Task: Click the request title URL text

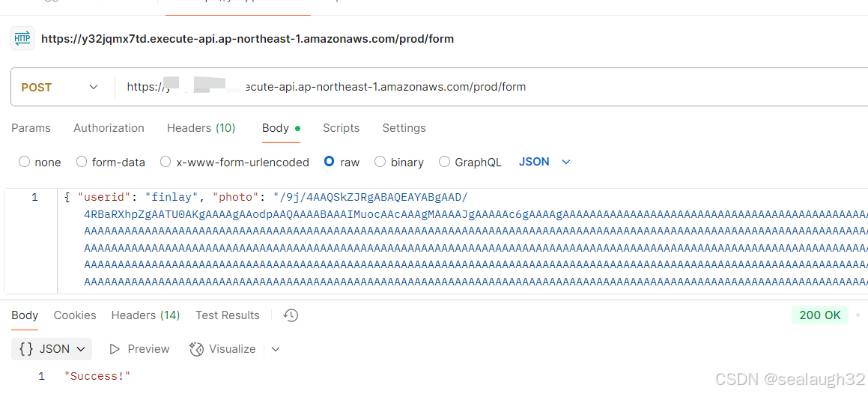Action: tap(247, 39)
